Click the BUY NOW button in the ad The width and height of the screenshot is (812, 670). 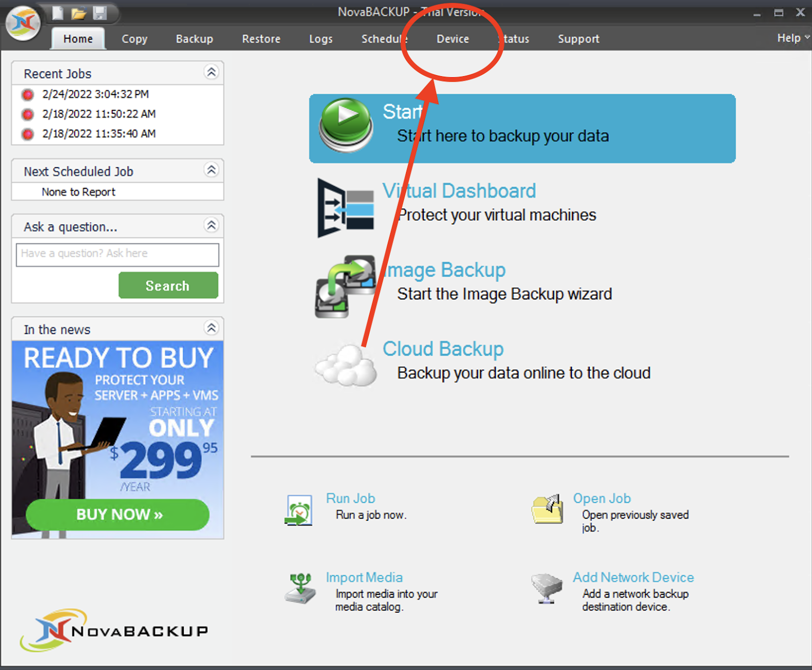(118, 515)
